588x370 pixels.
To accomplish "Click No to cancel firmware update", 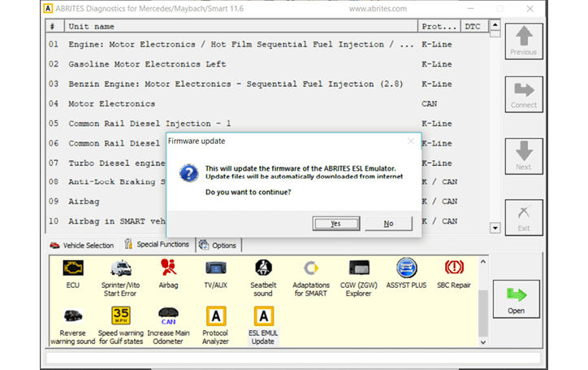I will 388,224.
